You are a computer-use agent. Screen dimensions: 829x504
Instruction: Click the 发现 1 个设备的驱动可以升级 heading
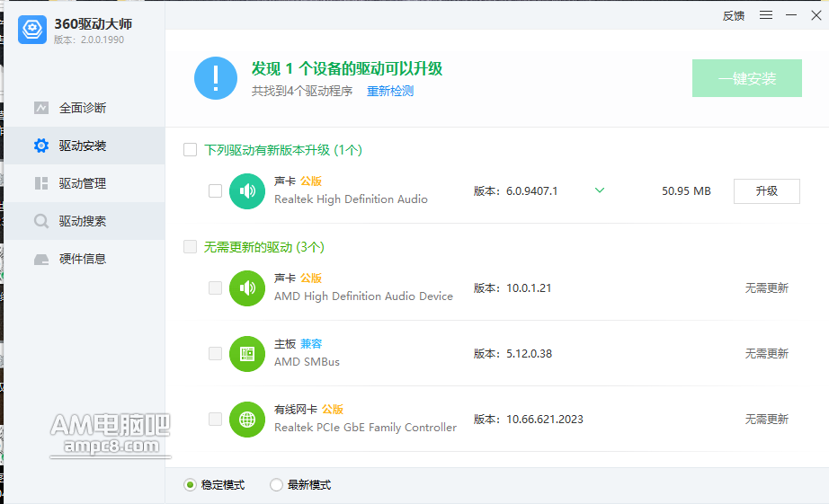[347, 68]
